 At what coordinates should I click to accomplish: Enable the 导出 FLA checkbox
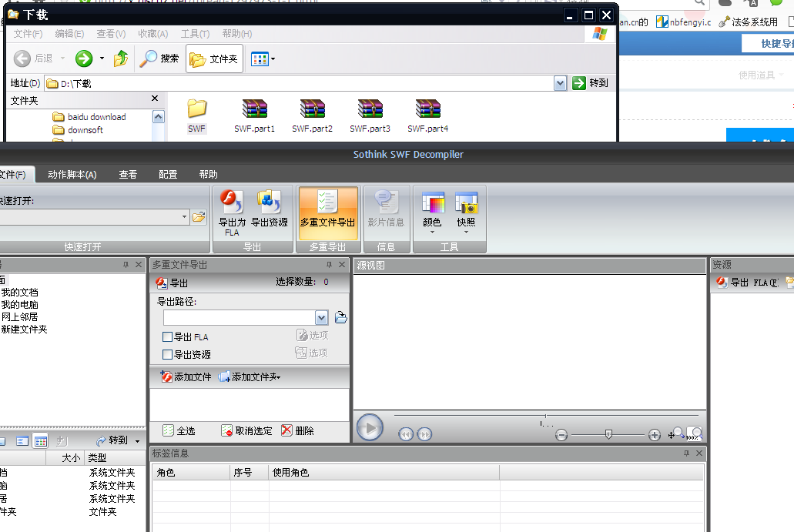coord(168,337)
